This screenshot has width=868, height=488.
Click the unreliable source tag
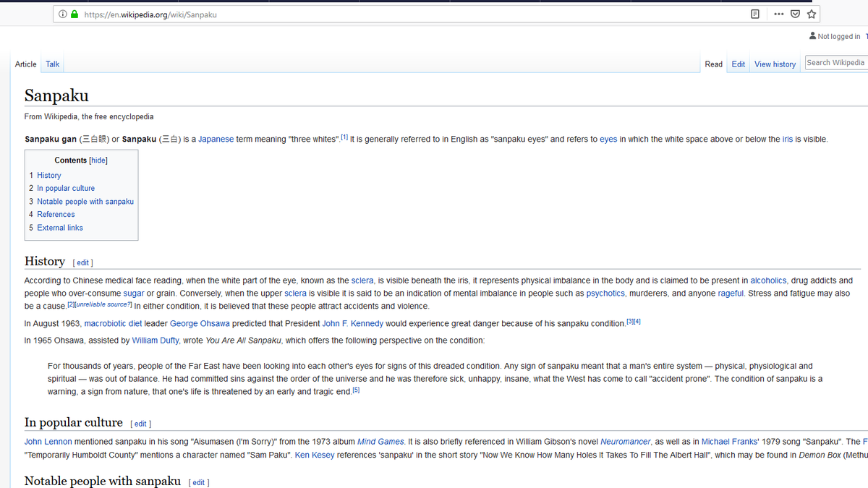point(103,305)
